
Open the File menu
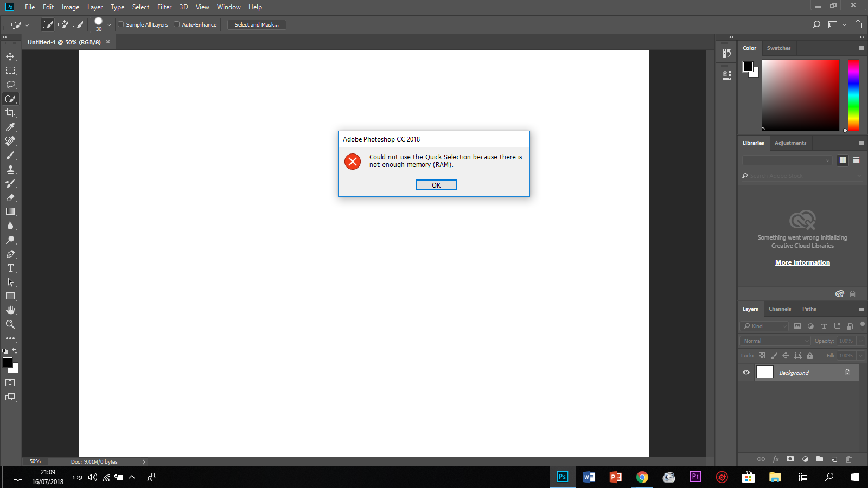[30, 7]
